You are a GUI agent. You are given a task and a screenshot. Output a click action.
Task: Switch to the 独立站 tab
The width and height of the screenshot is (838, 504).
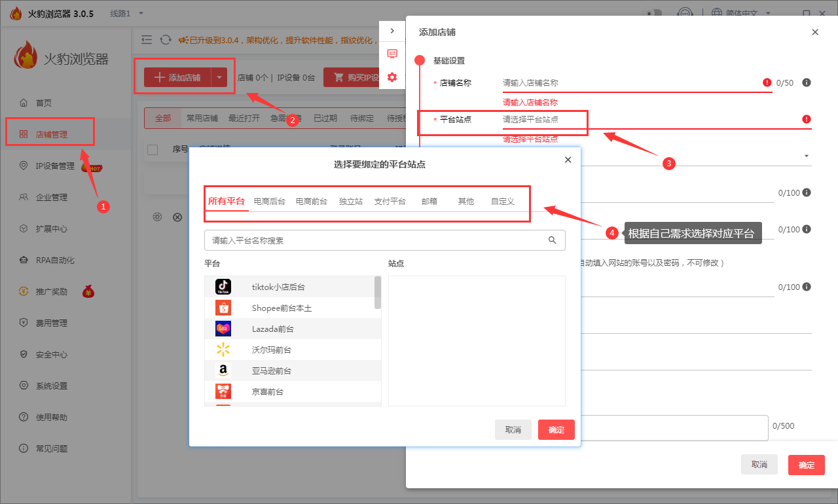point(351,202)
